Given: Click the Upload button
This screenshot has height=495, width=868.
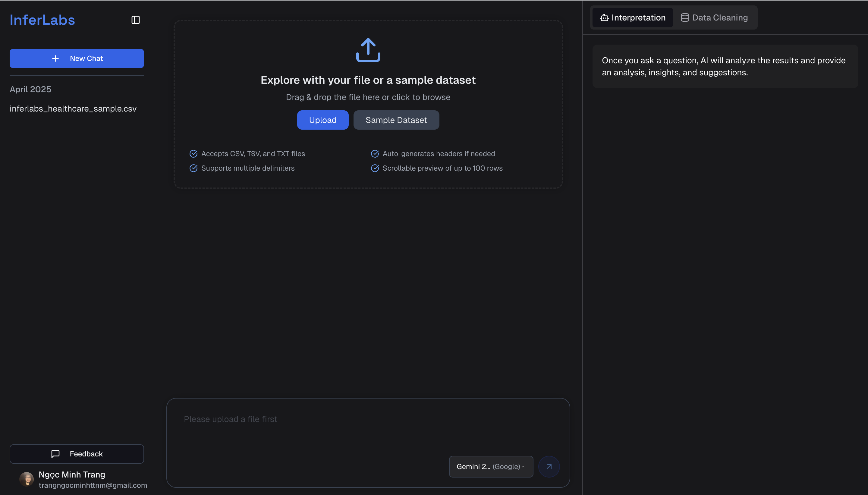Looking at the screenshot, I should pyautogui.click(x=322, y=120).
